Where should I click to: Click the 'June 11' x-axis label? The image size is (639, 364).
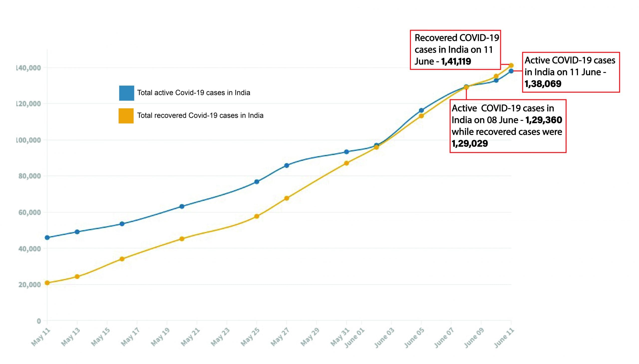pyautogui.click(x=504, y=338)
